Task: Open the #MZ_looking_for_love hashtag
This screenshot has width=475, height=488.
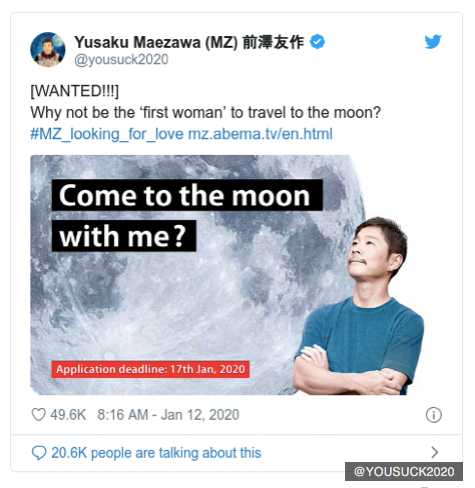Action: pyautogui.click(x=107, y=134)
